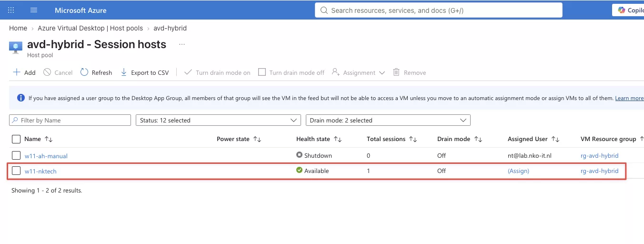Sort by the Health state column

(x=319, y=139)
